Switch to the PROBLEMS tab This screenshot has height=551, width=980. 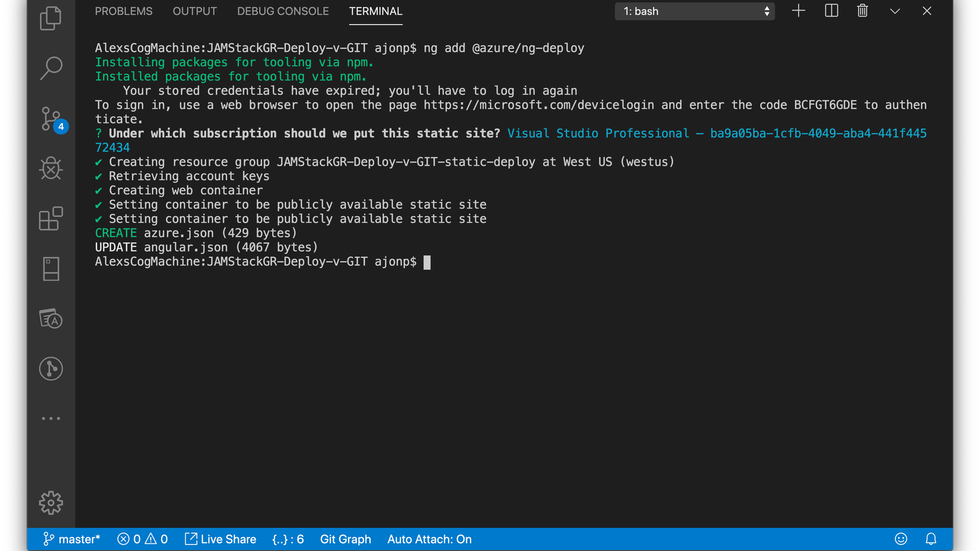(x=124, y=11)
